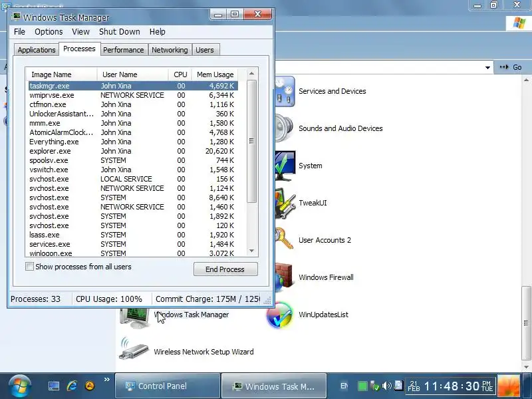Click the EN language indicator
The width and height of the screenshot is (532, 399).
(x=344, y=386)
